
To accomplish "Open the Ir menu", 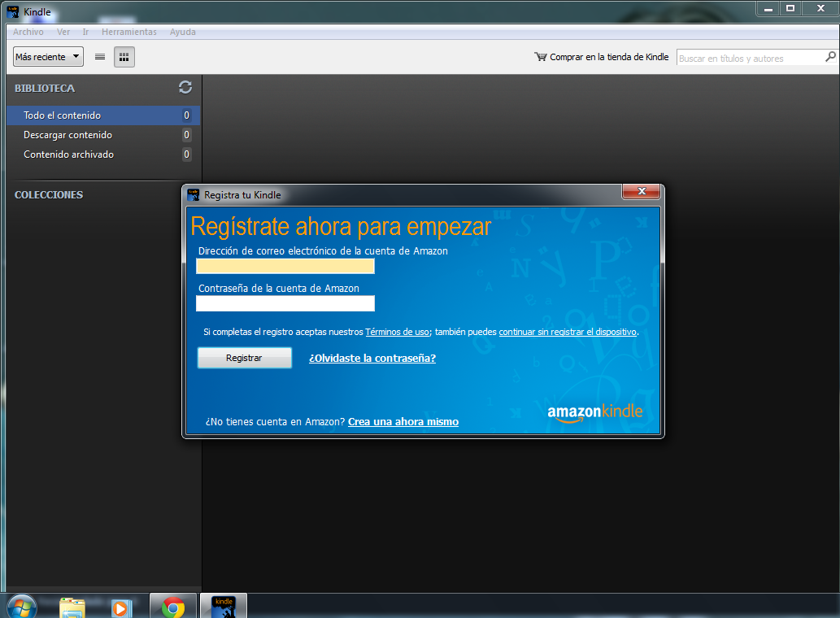I will 85,32.
